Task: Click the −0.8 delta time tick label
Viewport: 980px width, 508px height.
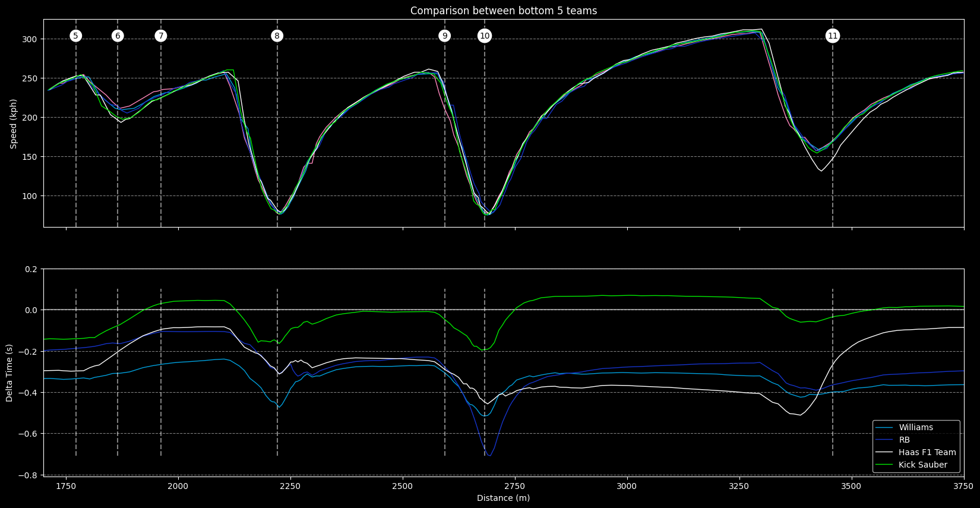Action: (28, 475)
